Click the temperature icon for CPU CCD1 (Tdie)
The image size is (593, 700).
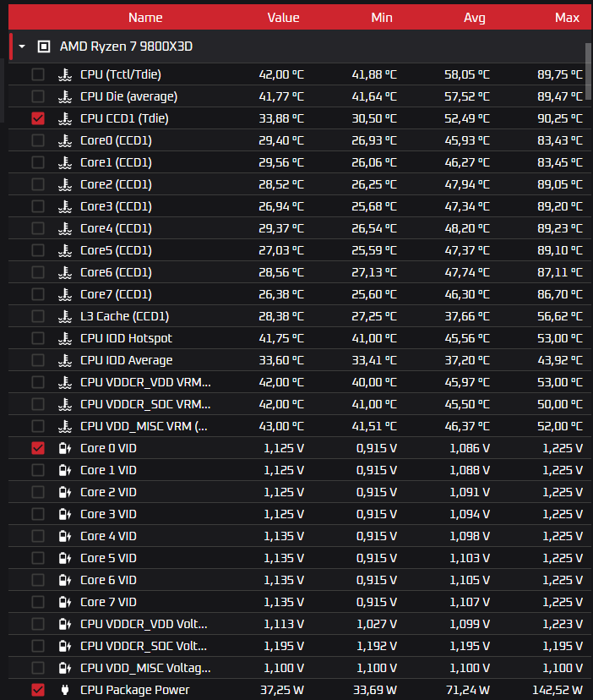[65, 118]
